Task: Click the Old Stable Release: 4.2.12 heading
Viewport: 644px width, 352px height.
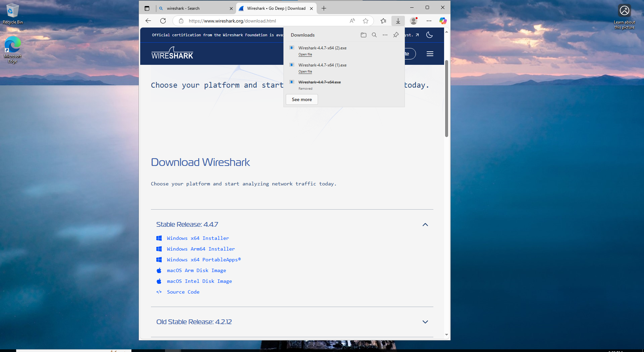Action: (x=194, y=322)
